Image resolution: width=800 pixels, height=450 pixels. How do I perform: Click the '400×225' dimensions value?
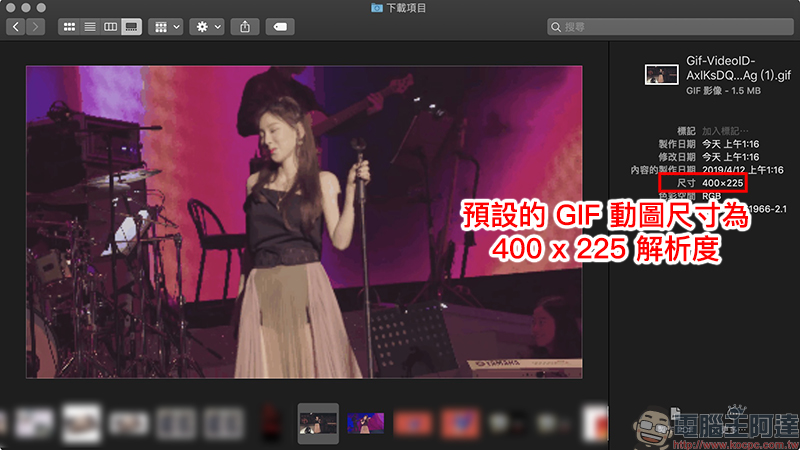pyautogui.click(x=722, y=183)
